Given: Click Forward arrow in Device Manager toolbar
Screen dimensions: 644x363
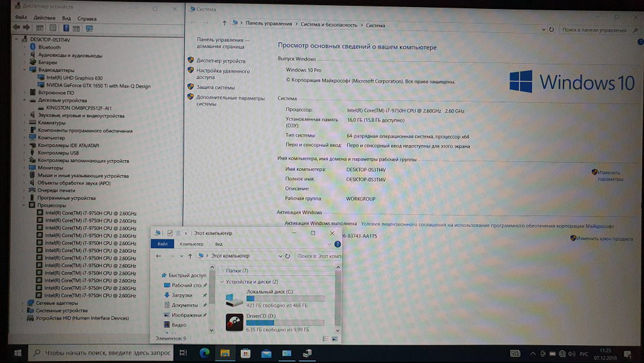Looking at the screenshot, I should point(26,28).
